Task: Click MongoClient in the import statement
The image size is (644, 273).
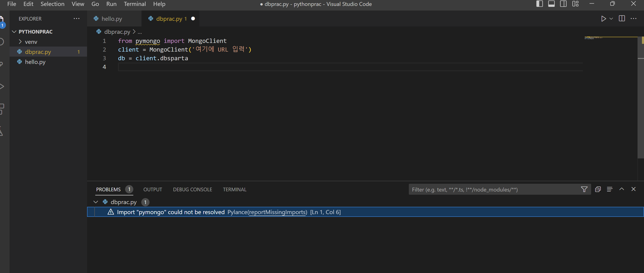Action: tap(207, 41)
